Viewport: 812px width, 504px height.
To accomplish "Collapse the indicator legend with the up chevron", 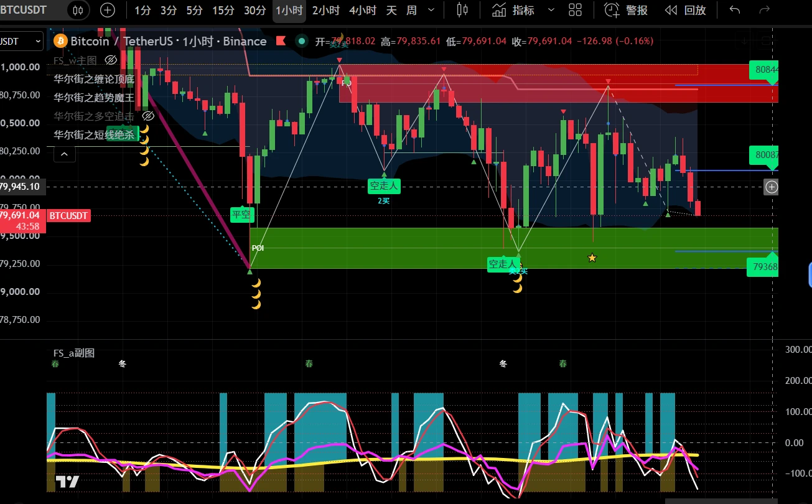I will point(65,154).
